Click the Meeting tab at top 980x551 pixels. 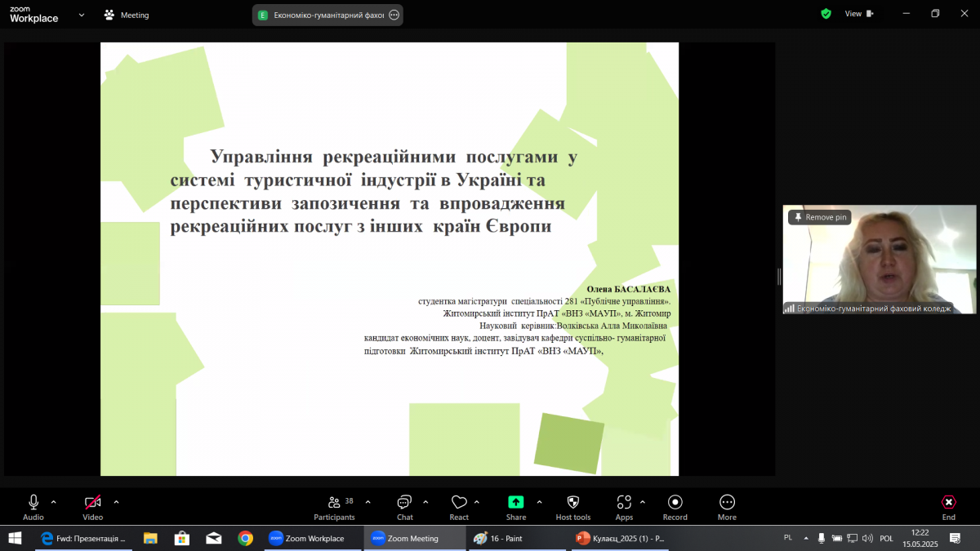(x=126, y=15)
